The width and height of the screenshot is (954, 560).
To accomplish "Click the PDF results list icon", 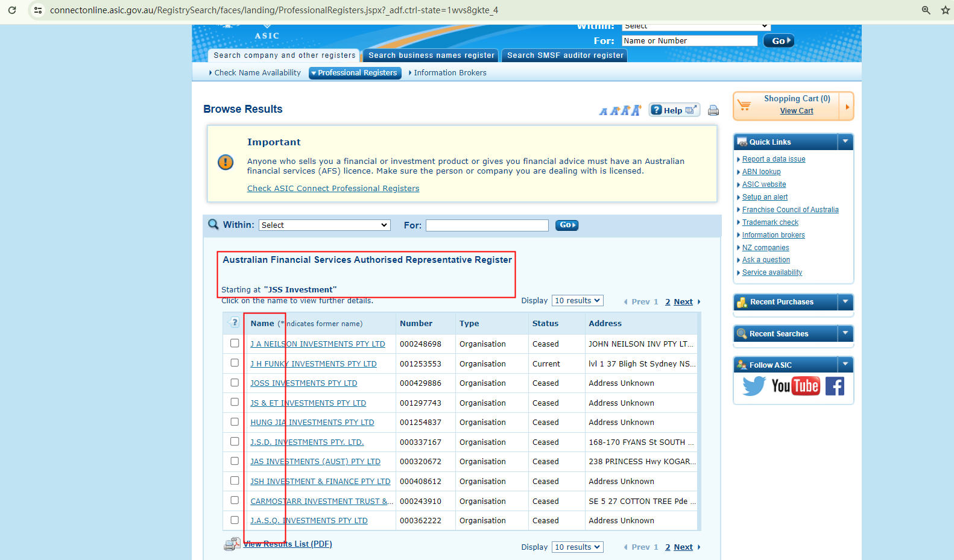I will click(x=232, y=544).
